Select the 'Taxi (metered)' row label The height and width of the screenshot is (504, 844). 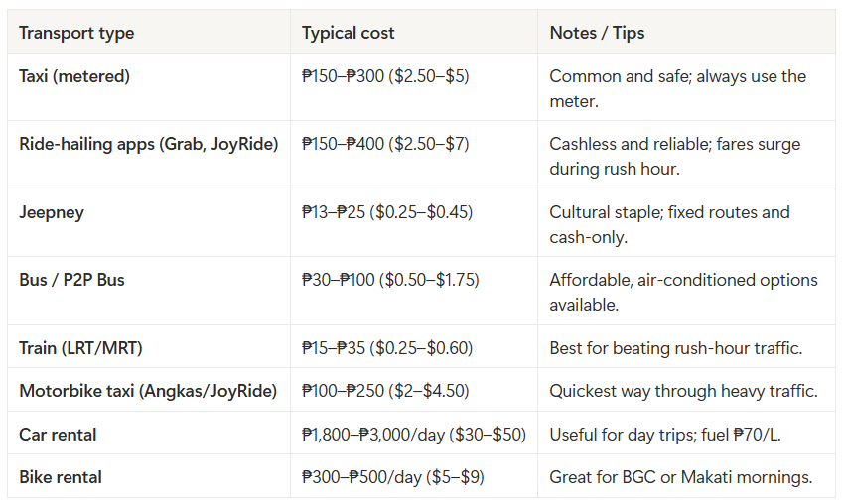(74, 76)
